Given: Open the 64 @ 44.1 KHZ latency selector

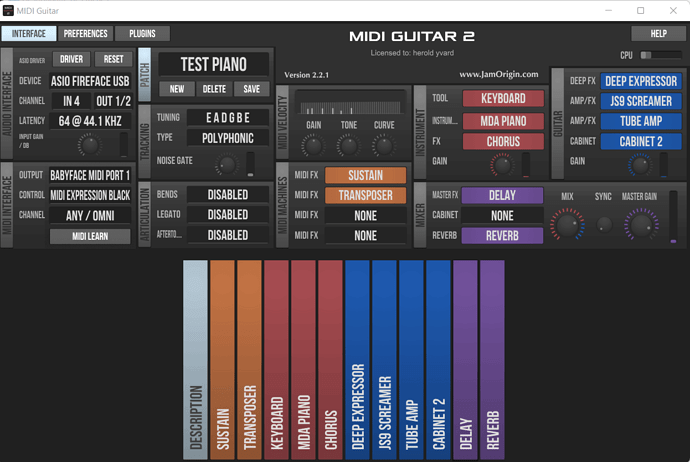Looking at the screenshot, I should [x=90, y=121].
